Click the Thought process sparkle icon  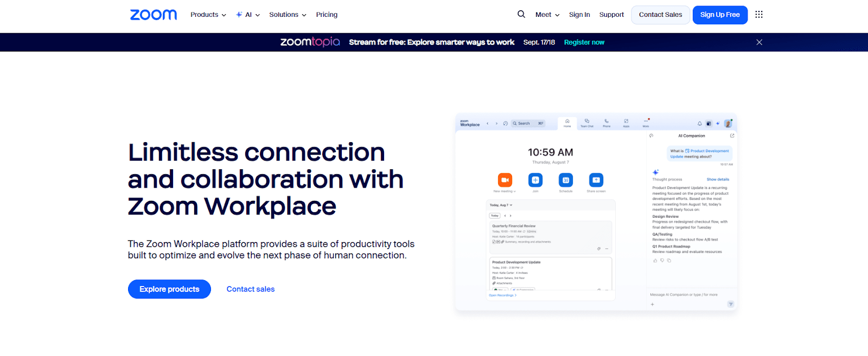point(655,172)
